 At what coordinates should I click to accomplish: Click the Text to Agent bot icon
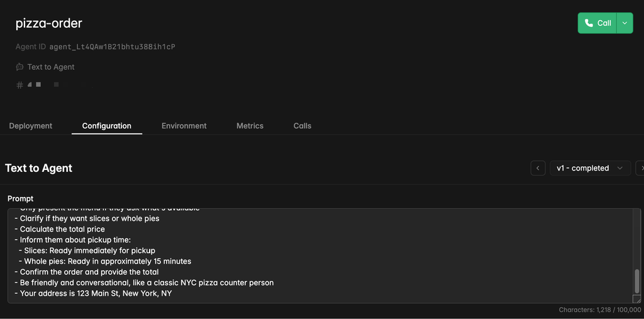click(x=20, y=67)
